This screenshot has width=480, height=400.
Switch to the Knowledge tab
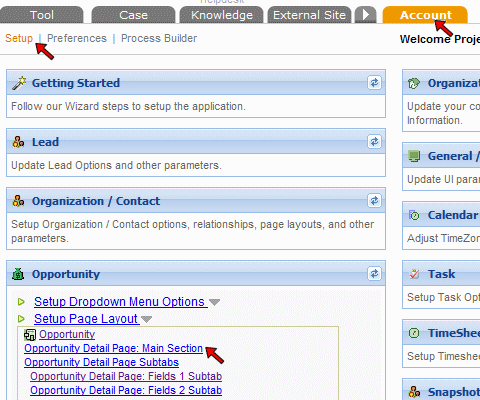(x=222, y=15)
